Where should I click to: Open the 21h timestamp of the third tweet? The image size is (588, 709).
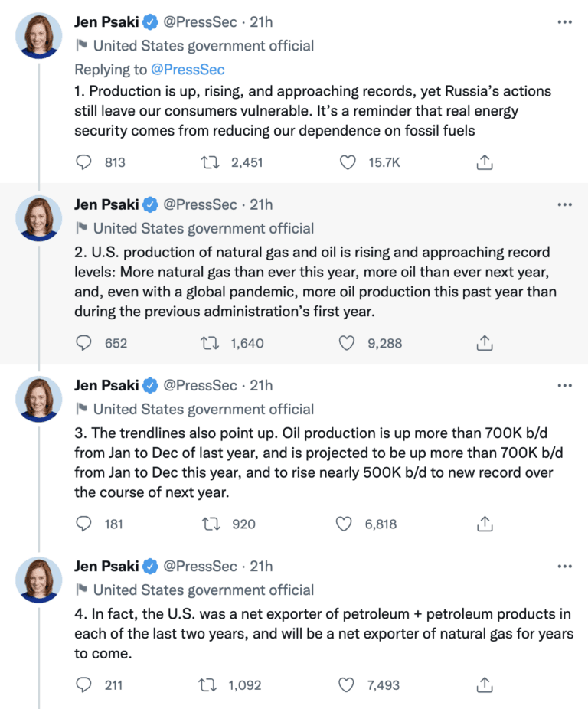tap(261, 385)
